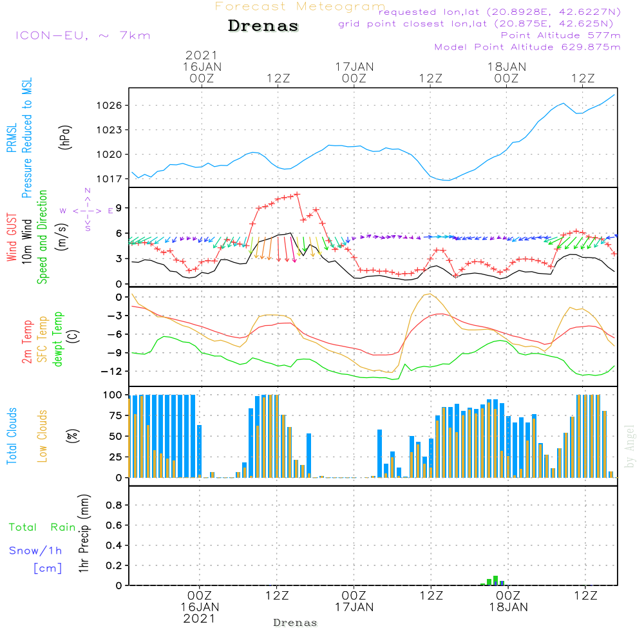Select the 25 cloud axis value

click(115, 457)
